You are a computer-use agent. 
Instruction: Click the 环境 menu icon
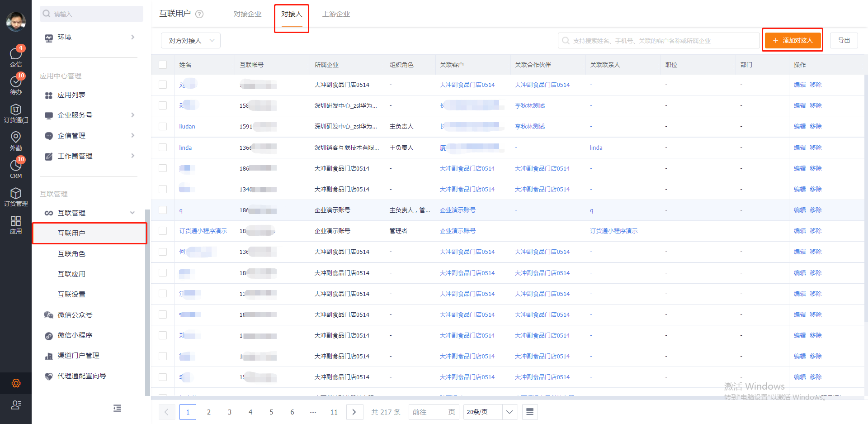pyautogui.click(x=49, y=38)
